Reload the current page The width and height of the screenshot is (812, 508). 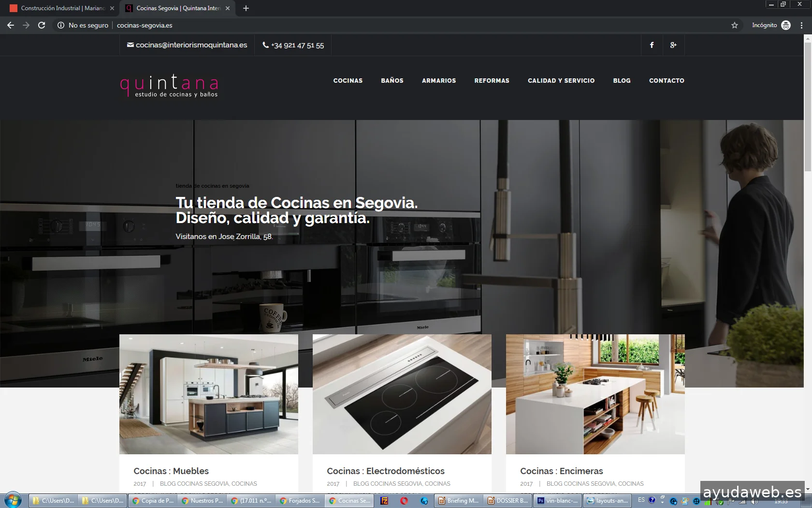pyautogui.click(x=42, y=25)
